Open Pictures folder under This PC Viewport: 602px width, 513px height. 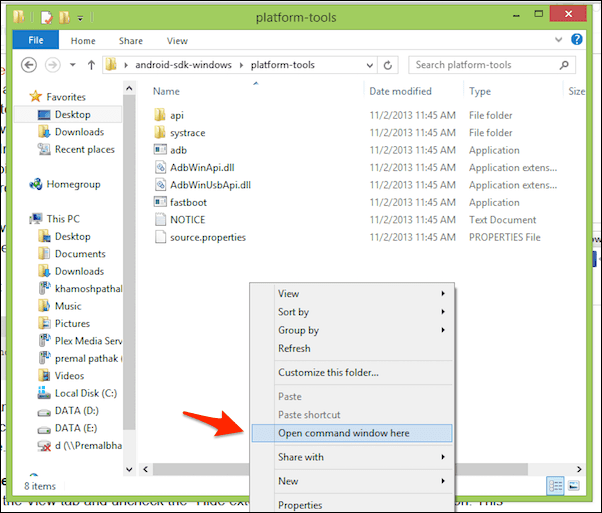click(72, 323)
